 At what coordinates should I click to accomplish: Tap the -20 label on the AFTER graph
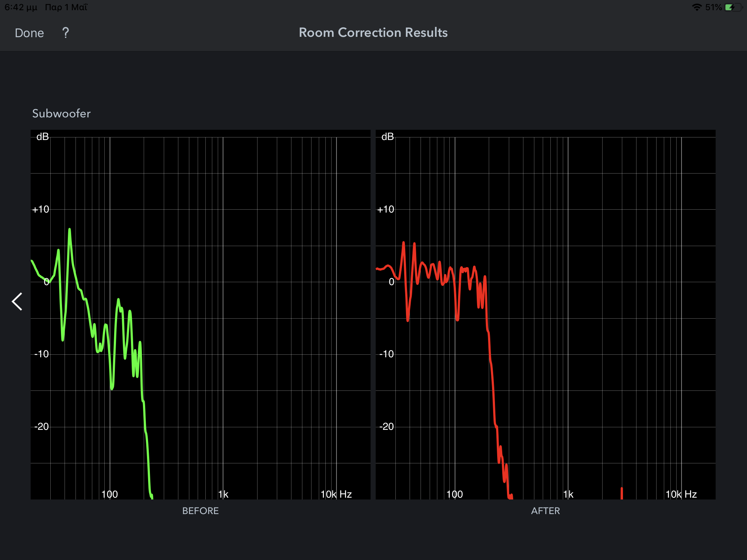click(x=386, y=427)
